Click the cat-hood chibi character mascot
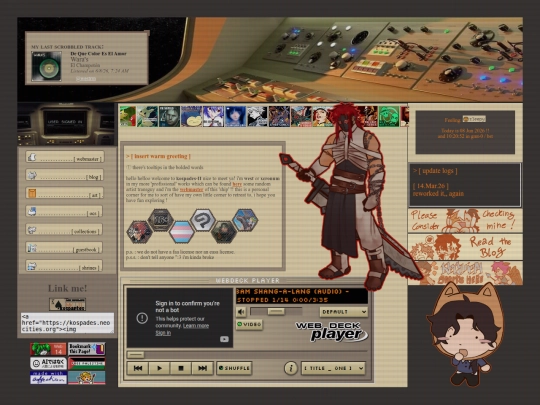Viewport: 540px width, 405px height. (x=465, y=335)
